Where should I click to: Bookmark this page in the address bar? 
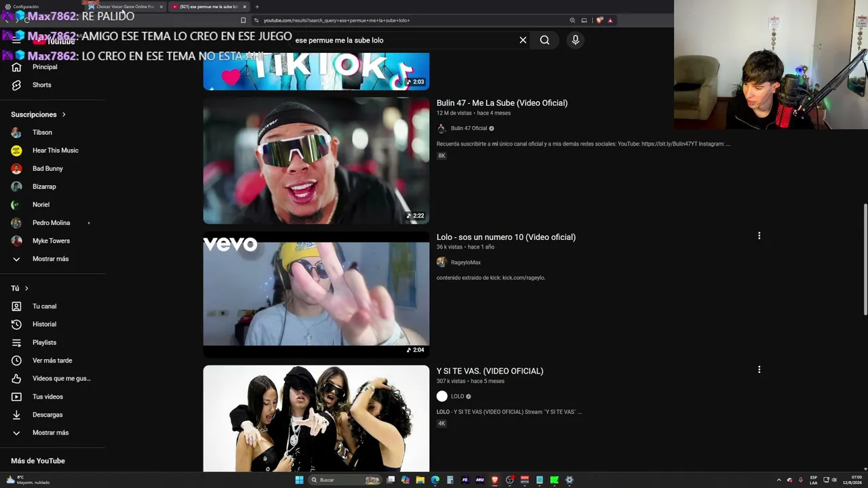click(243, 20)
